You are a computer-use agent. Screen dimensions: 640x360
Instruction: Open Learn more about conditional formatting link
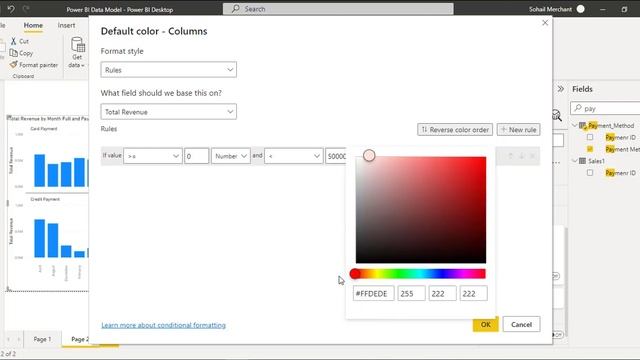click(x=163, y=325)
